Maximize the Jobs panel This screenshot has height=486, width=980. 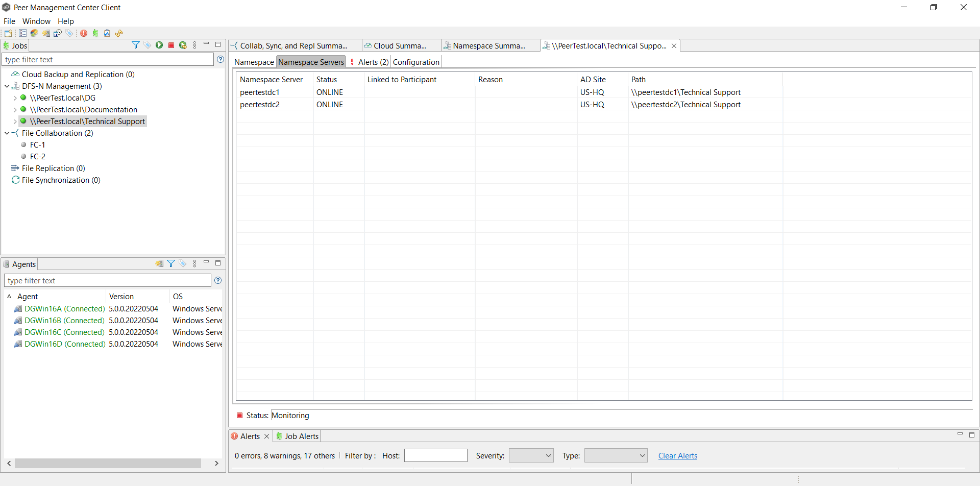pos(218,44)
